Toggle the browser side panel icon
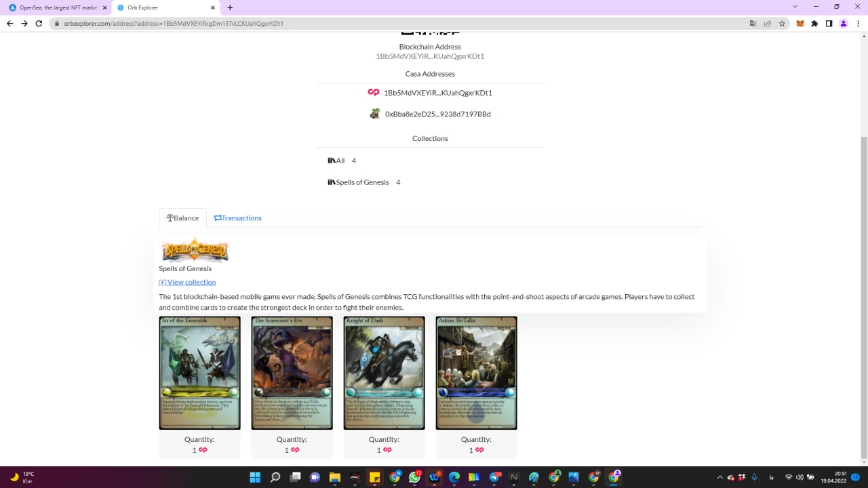 click(x=829, y=23)
